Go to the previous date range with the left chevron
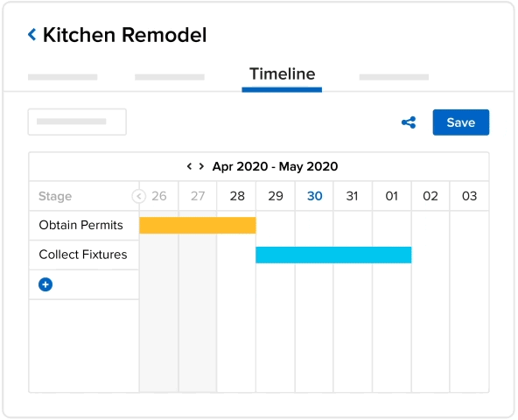Screen dimensions: 518x420 (x=189, y=166)
